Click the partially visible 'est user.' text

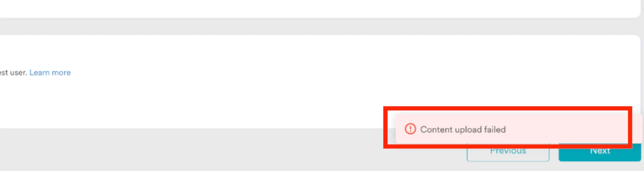click(x=13, y=72)
